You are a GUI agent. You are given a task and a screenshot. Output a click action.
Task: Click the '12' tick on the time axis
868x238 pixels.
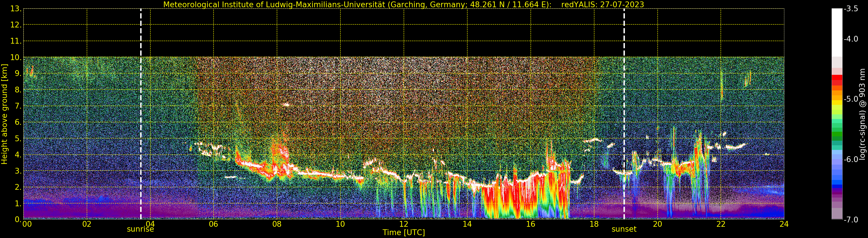[404, 224]
